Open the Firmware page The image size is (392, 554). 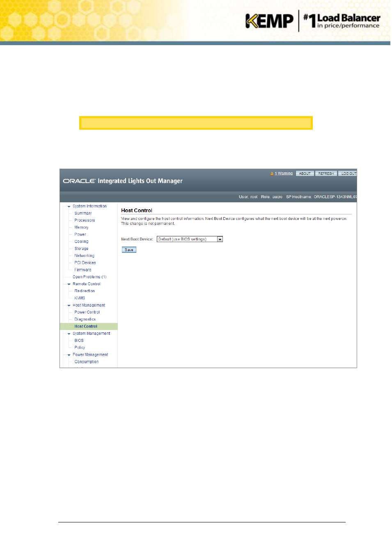click(83, 270)
